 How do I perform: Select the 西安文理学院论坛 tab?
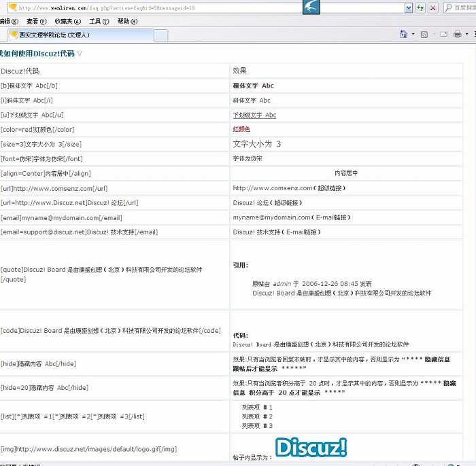click(x=81, y=35)
